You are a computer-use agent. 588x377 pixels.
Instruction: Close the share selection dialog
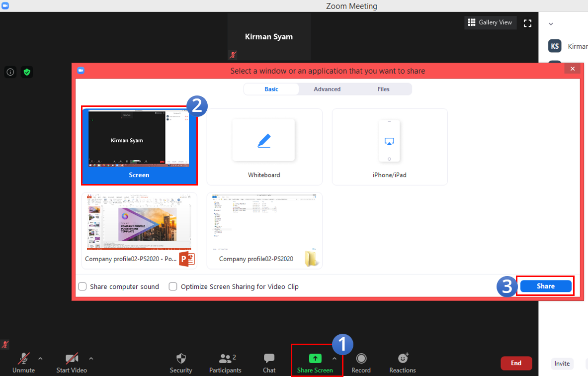pos(572,69)
